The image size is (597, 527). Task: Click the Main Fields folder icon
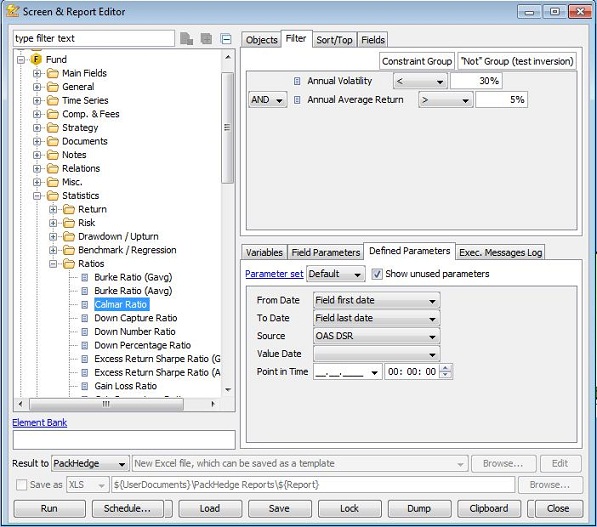(53, 73)
